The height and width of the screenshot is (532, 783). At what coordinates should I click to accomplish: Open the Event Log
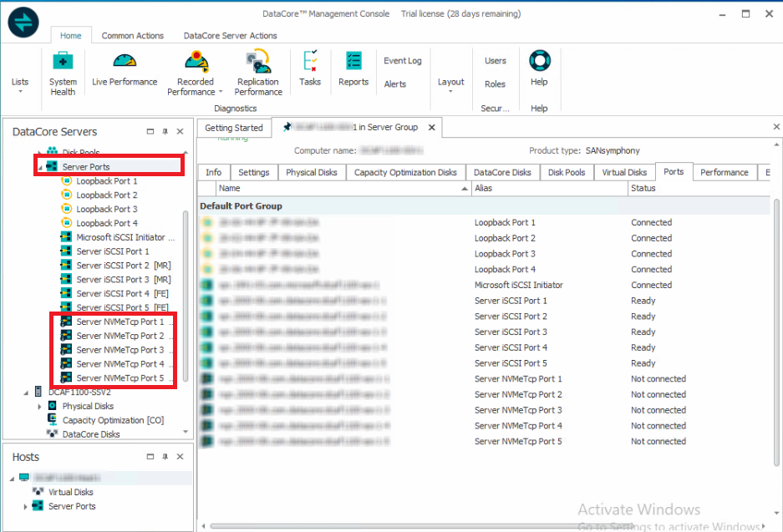(402, 61)
